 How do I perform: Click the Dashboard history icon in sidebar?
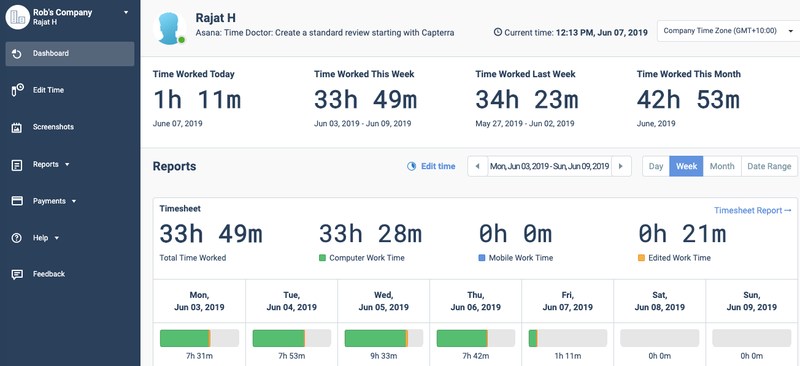point(16,54)
